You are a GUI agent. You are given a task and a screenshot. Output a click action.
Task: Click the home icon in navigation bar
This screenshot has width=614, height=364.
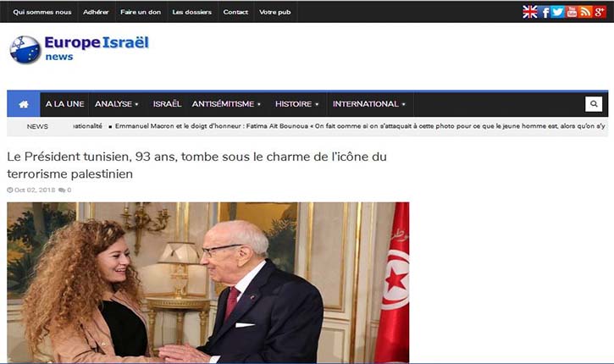click(x=24, y=104)
